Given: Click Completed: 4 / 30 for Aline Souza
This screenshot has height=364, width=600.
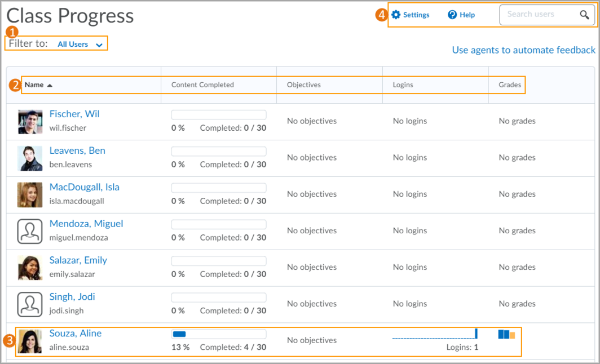Looking at the screenshot, I should point(233,347).
